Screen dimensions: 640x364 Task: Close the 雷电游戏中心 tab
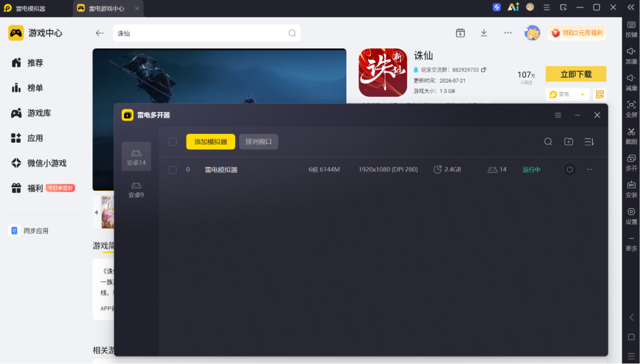137,9
